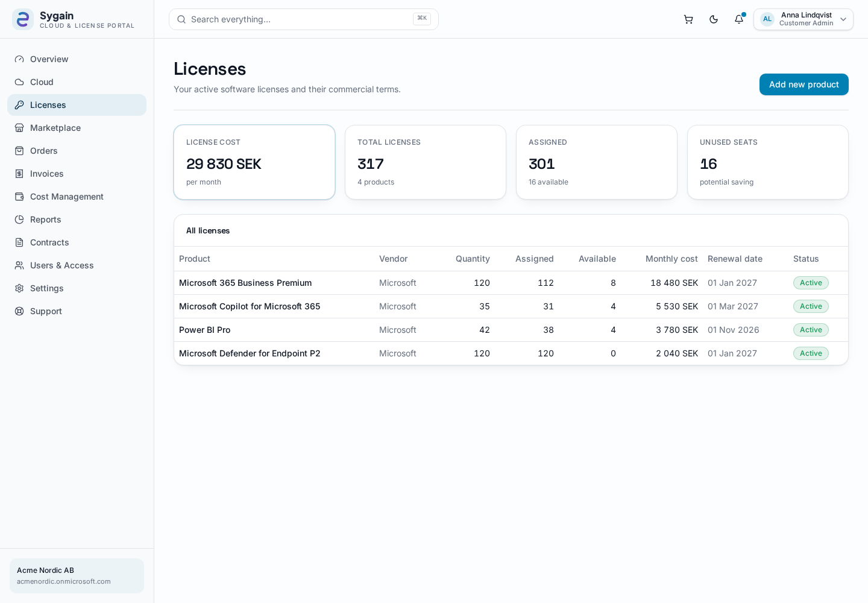Screen dimensions: 868x603
Task: Click renewal date 01 Nov 2026
Action: pos(734,330)
